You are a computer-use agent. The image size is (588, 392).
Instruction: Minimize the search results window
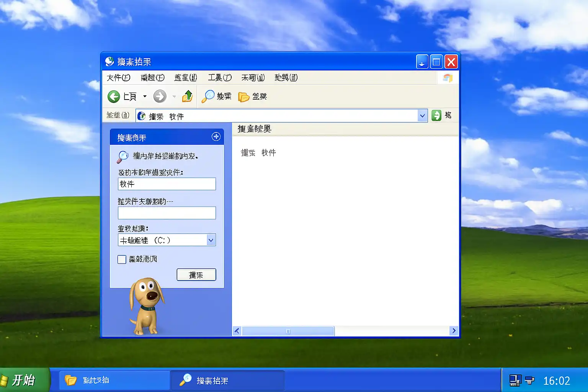coord(422,62)
